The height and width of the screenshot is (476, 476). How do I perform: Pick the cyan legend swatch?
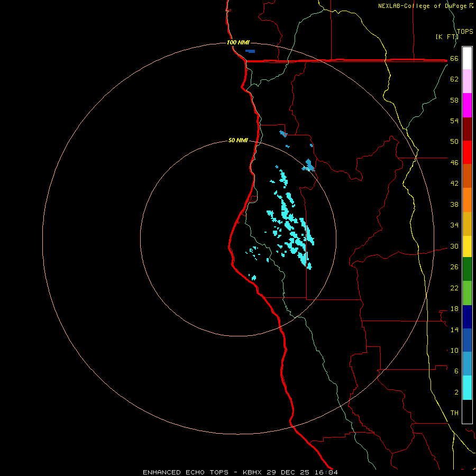coord(467,388)
